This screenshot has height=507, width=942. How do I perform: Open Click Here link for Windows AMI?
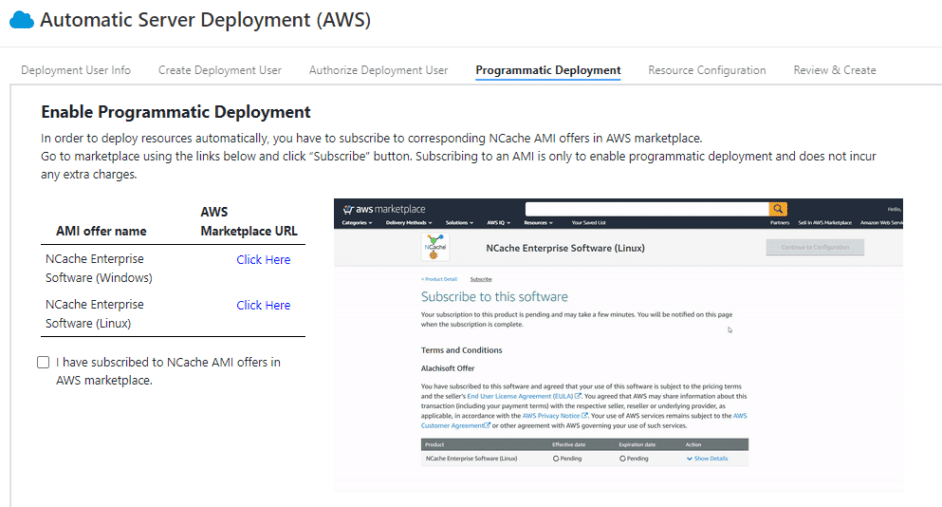coord(263,260)
